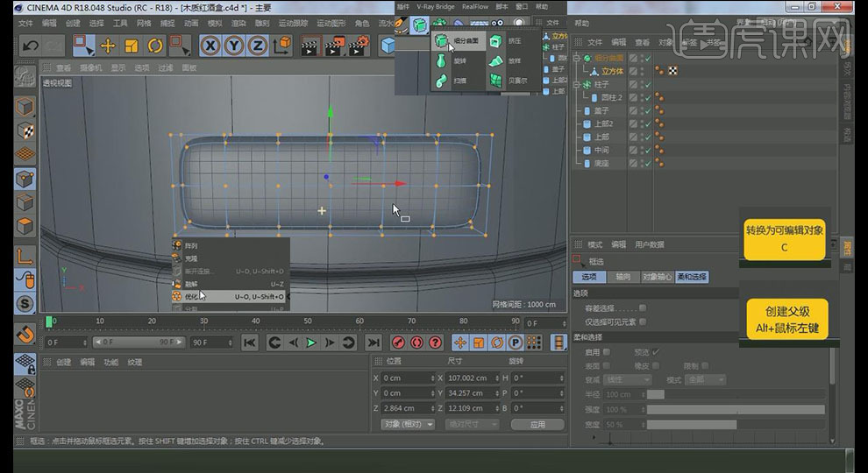868x473 pixels.
Task: Select the 立方体 object
Action: pyautogui.click(x=612, y=71)
